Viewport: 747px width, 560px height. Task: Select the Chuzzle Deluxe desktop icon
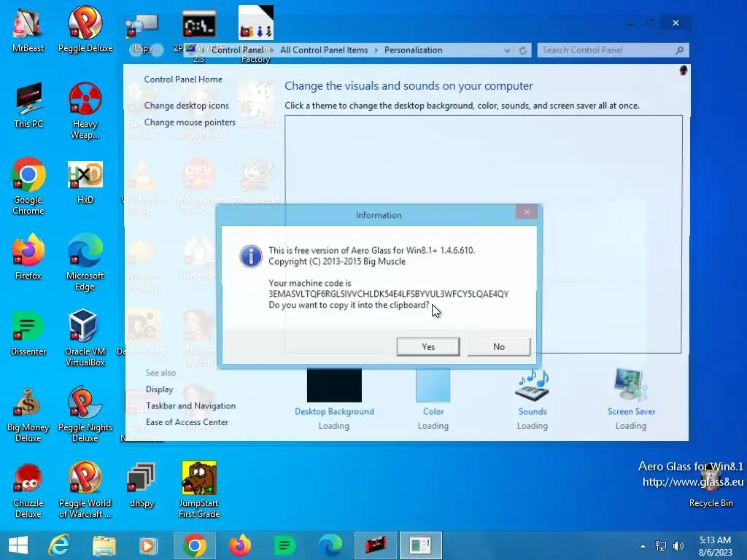[x=28, y=491]
